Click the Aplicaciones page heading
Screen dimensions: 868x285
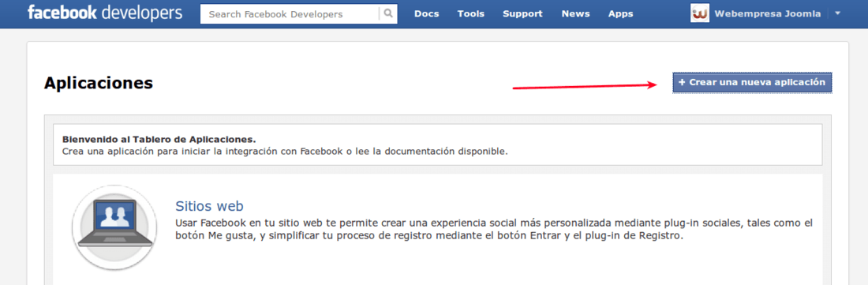tap(98, 83)
